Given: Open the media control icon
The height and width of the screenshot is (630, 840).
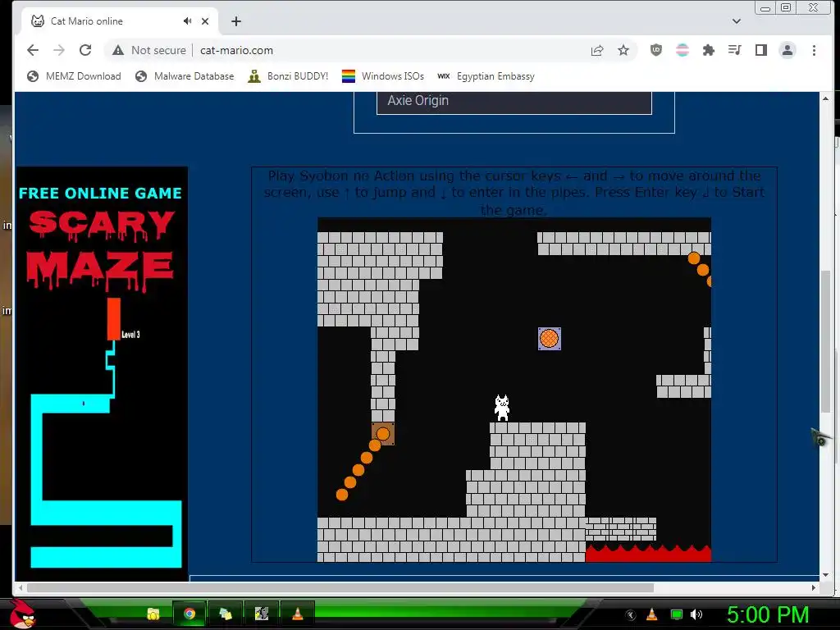Looking at the screenshot, I should (x=734, y=50).
